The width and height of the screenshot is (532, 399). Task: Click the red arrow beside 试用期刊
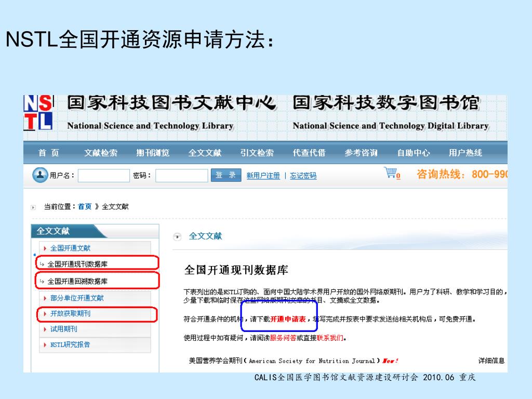(45, 329)
